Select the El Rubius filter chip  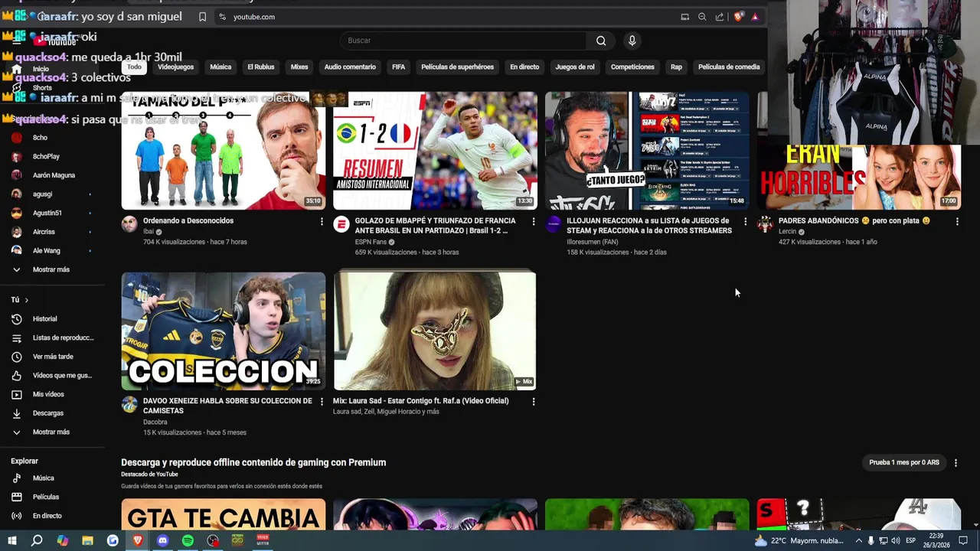click(x=261, y=67)
